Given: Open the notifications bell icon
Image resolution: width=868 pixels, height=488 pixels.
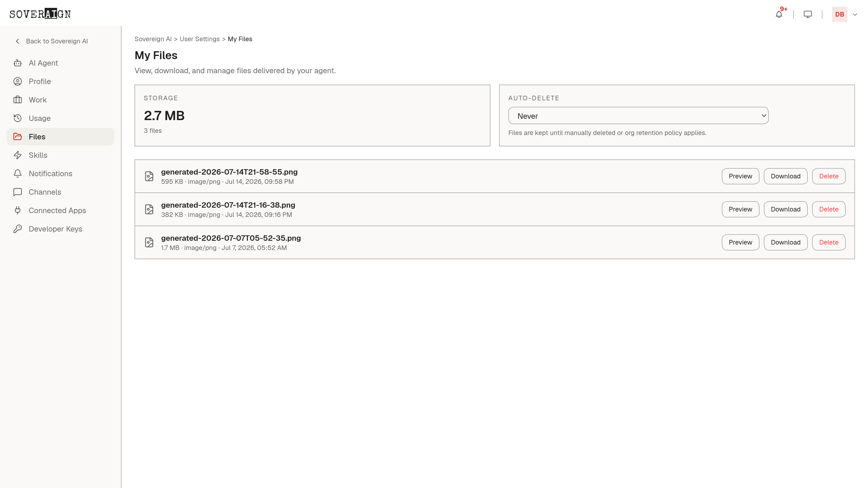Looking at the screenshot, I should (x=779, y=14).
